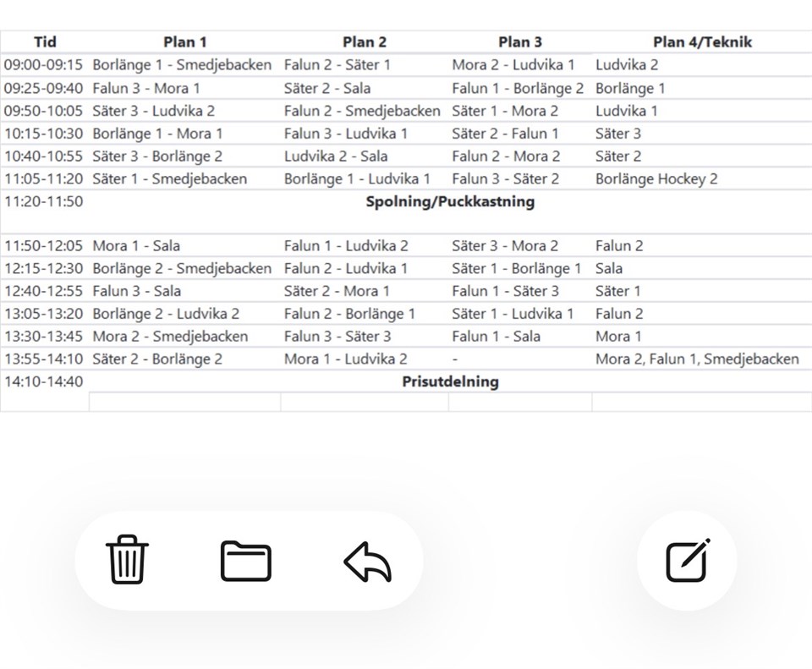Click the "Ludvika 2 - Sala" match cell
The width and height of the screenshot is (812, 669).
tap(336, 156)
